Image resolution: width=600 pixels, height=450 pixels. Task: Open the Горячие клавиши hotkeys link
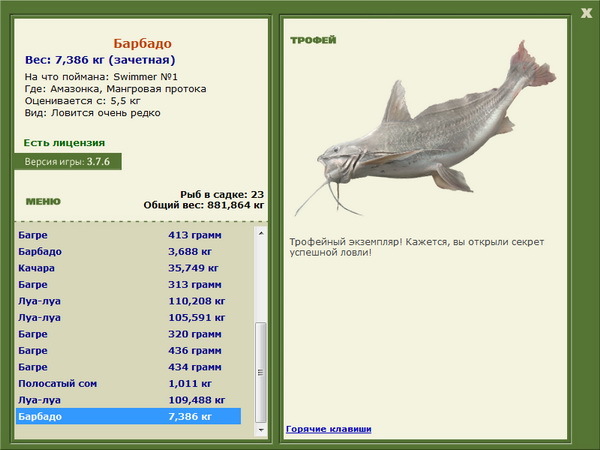pos(329,429)
